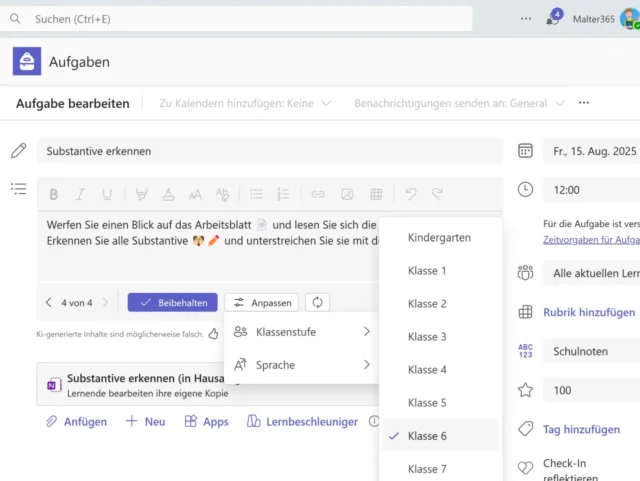Insert a table with the table icon
The height and width of the screenshot is (481, 640).
(x=376, y=194)
